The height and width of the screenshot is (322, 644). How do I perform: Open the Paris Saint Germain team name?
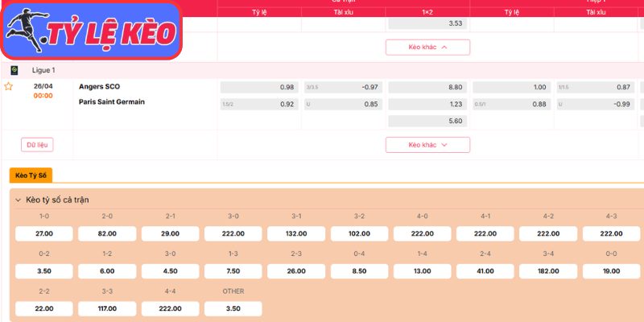[112, 102]
